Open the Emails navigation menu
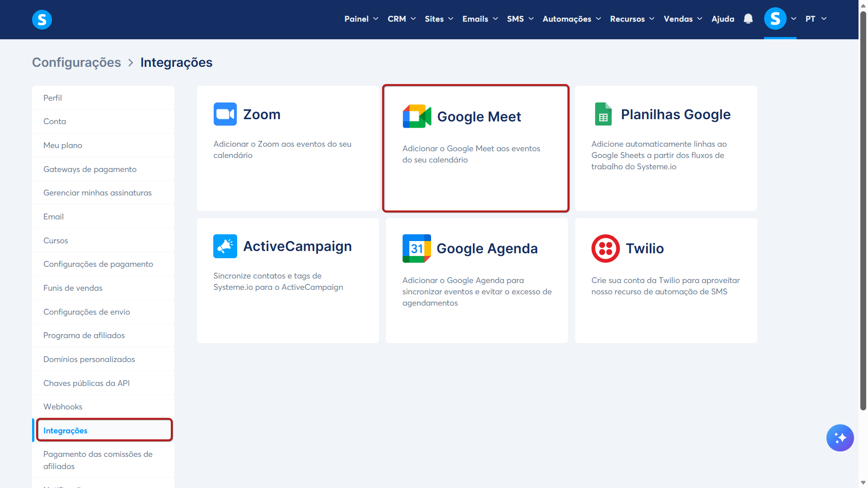This screenshot has width=868, height=488. pos(480,19)
